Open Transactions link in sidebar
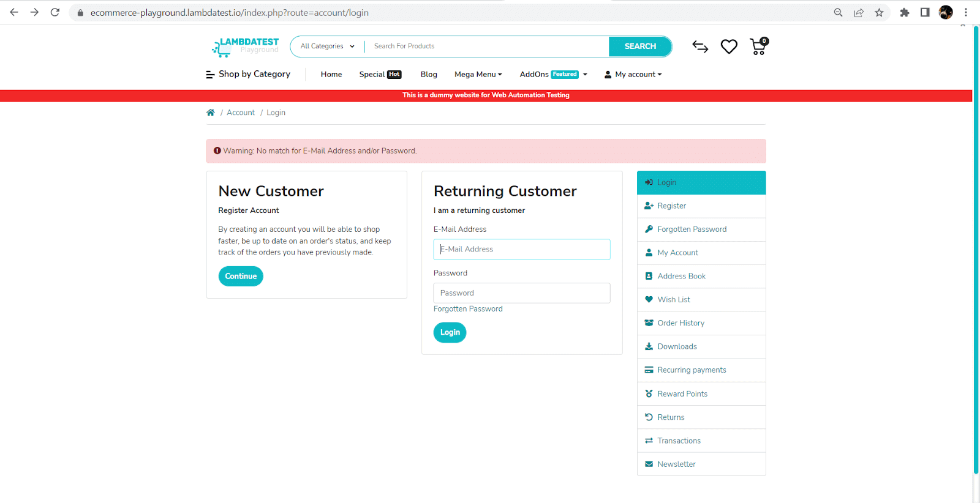 [x=701, y=441]
